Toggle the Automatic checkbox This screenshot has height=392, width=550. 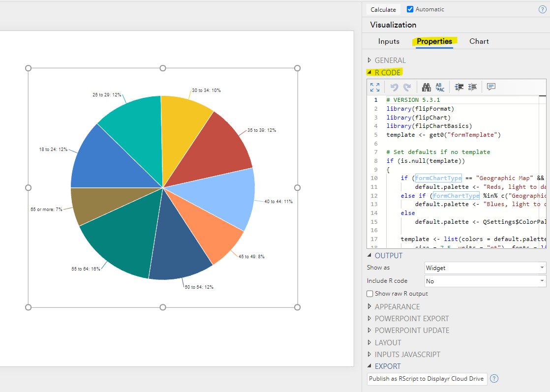click(x=410, y=9)
